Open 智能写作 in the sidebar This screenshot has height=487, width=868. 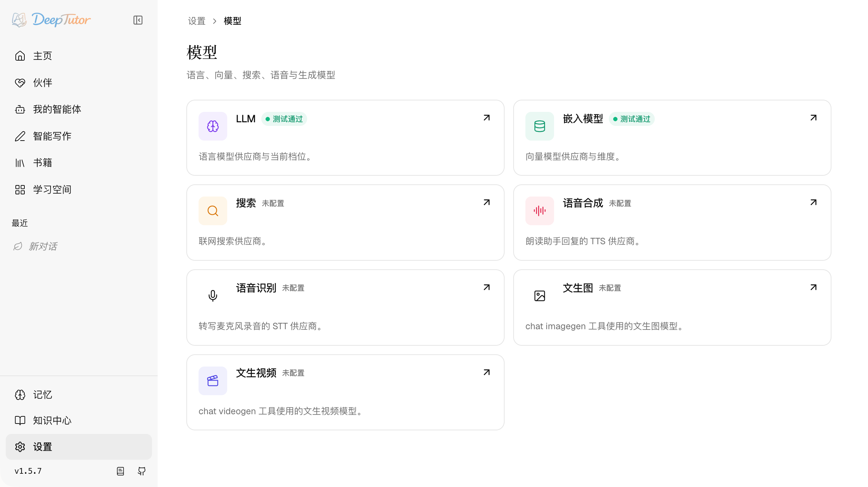point(79,136)
